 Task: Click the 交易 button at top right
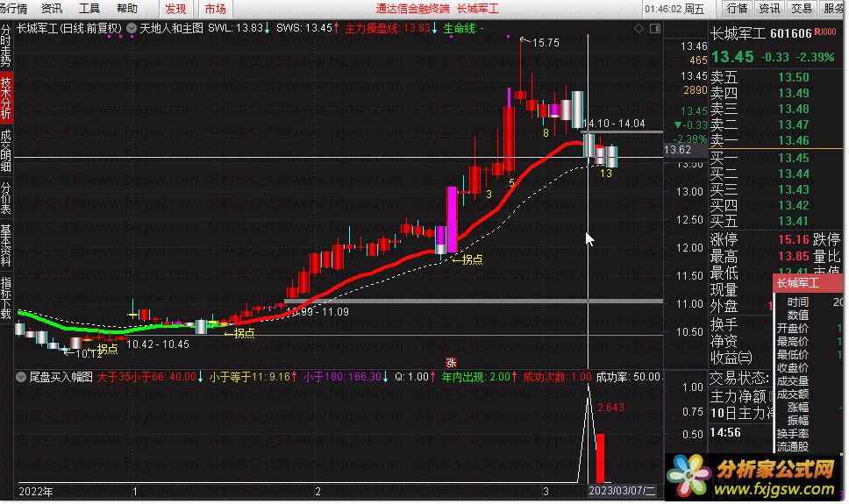tap(802, 9)
